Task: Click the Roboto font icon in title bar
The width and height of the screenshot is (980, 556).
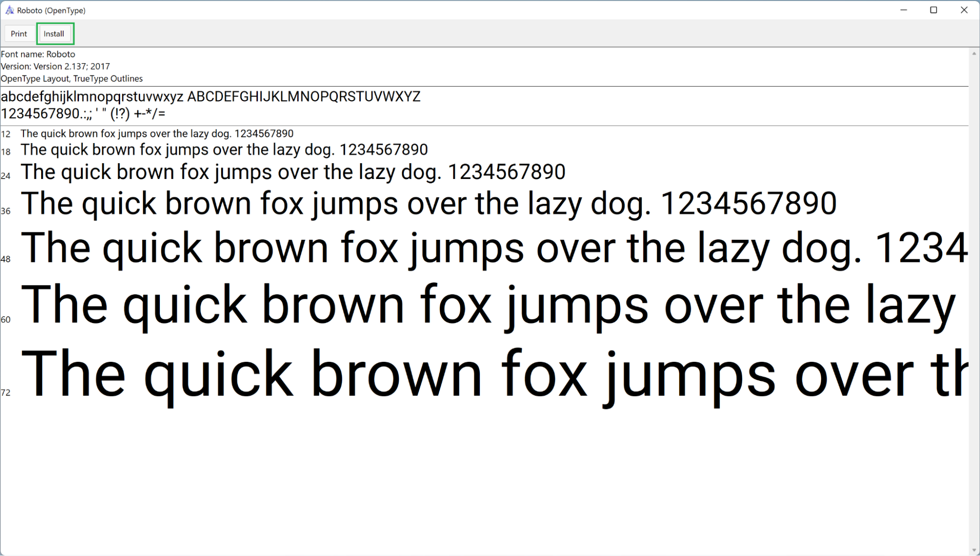Action: pyautogui.click(x=9, y=10)
